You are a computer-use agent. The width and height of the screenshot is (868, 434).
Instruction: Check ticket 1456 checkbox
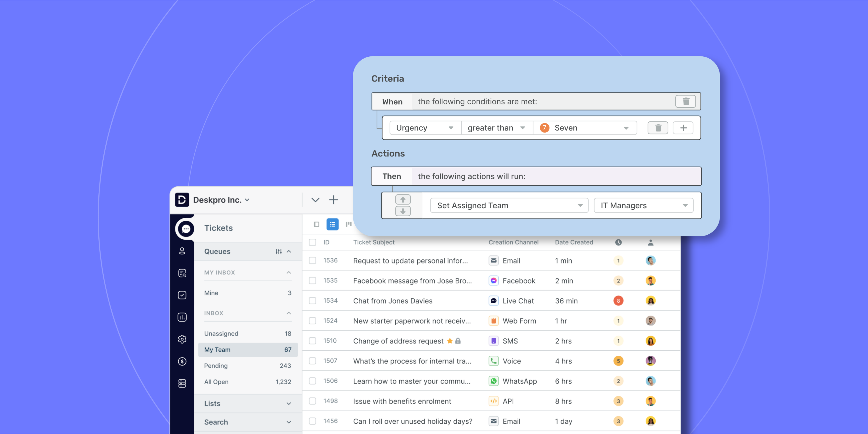tap(312, 421)
